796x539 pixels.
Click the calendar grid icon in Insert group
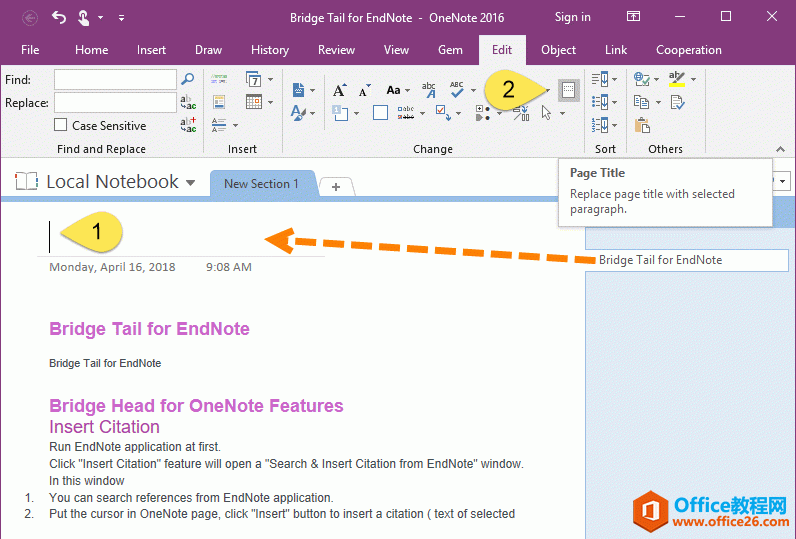pos(254,102)
